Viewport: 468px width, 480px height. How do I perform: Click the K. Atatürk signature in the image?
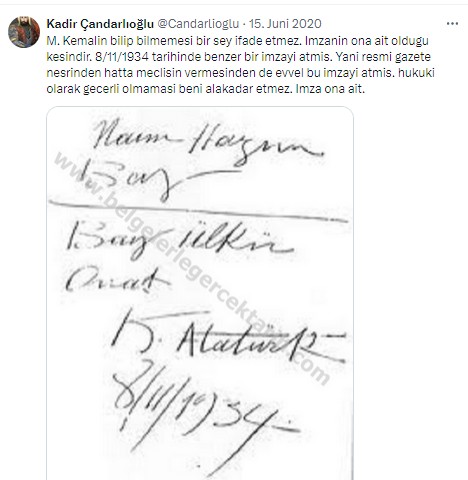(x=228, y=338)
